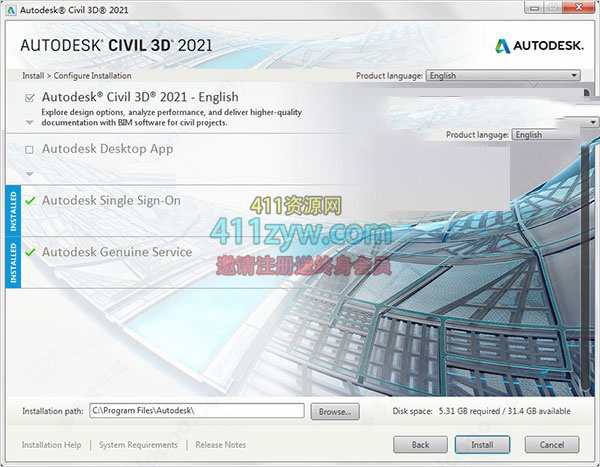The height and width of the screenshot is (467, 600).
Task: Go back with the Back button
Action: (x=420, y=444)
